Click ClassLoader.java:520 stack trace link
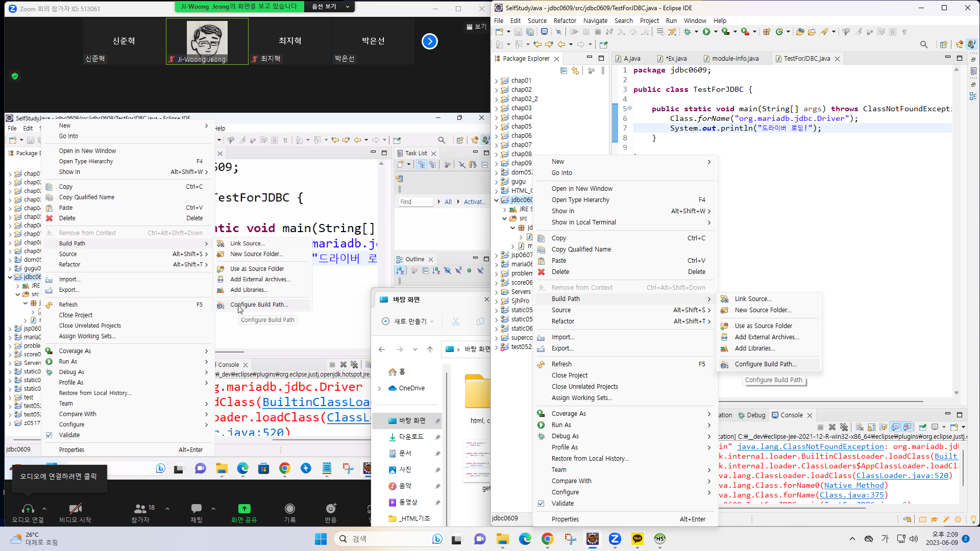 [x=902, y=475]
